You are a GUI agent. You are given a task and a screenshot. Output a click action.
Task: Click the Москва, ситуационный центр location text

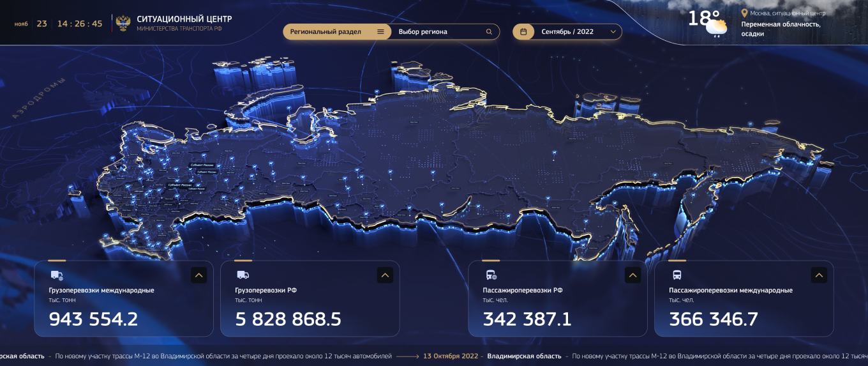click(x=788, y=13)
